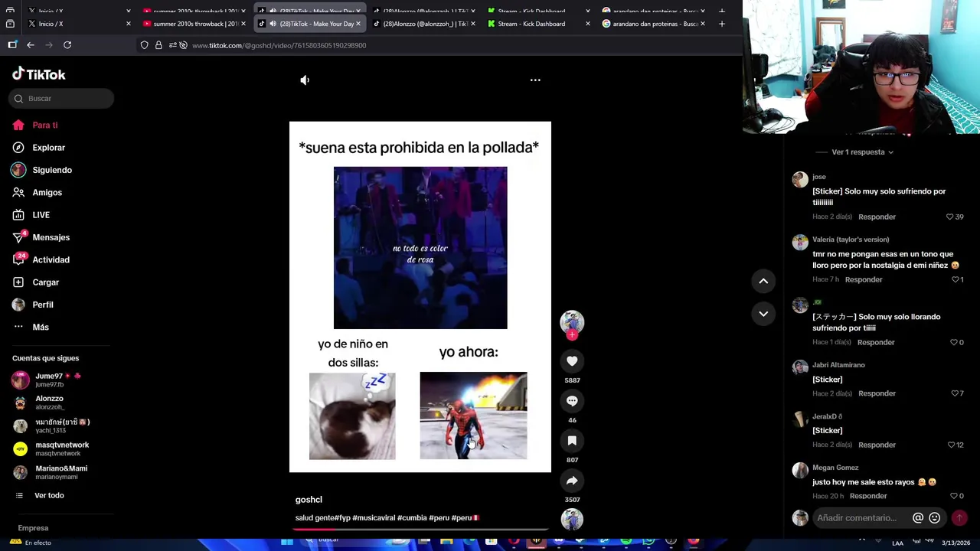Open Amigos in the sidebar

47,193
